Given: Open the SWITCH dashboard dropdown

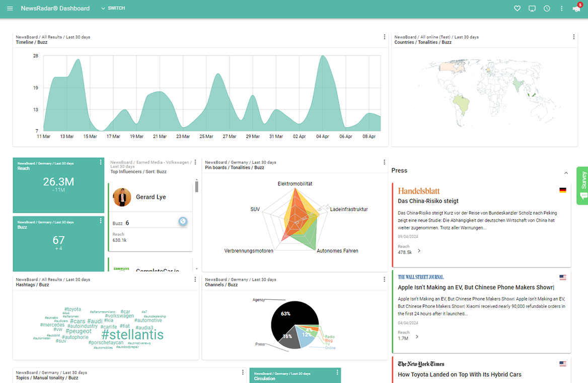Looking at the screenshot, I should pyautogui.click(x=113, y=9).
